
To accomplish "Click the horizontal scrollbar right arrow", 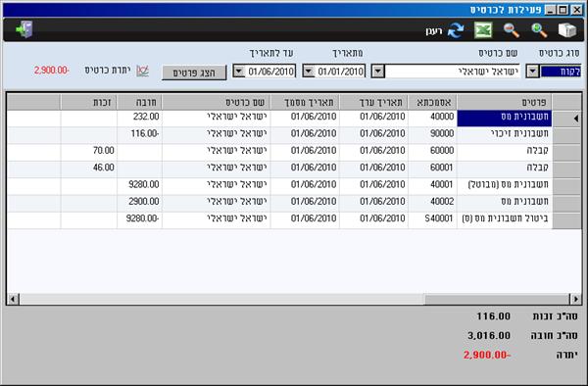I will tap(575, 299).
